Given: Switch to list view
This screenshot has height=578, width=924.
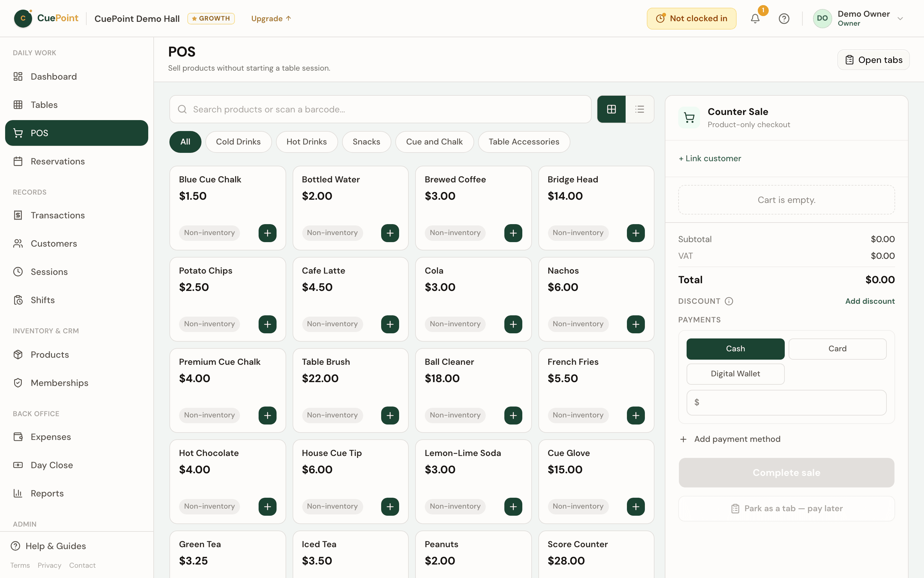Looking at the screenshot, I should pyautogui.click(x=639, y=109).
